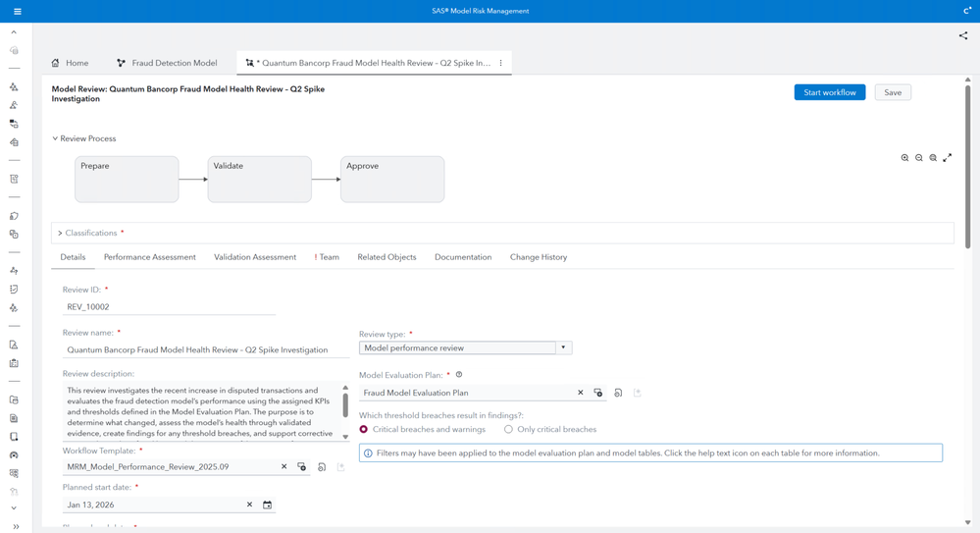Viewport: 980px width, 533px height.
Task: Select the Details tab
Action: [x=73, y=257]
